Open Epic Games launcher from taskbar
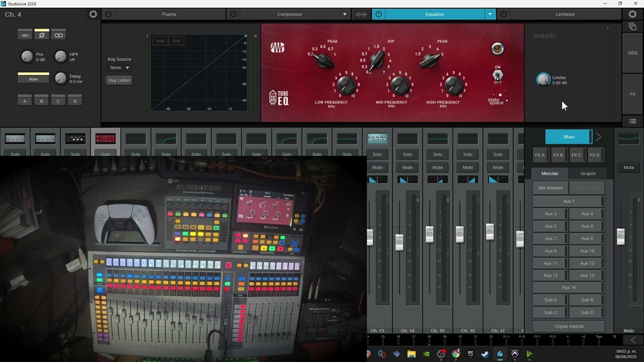 click(x=470, y=354)
